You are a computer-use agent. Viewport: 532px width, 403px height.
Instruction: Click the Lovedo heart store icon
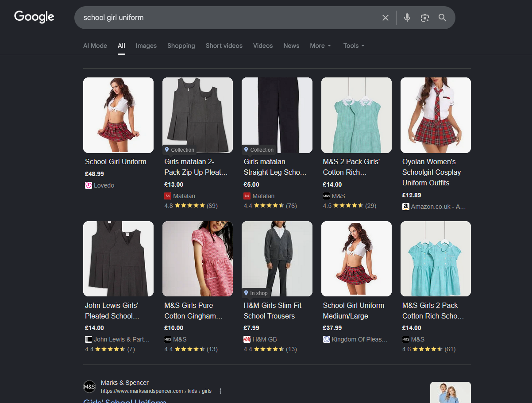[89, 185]
